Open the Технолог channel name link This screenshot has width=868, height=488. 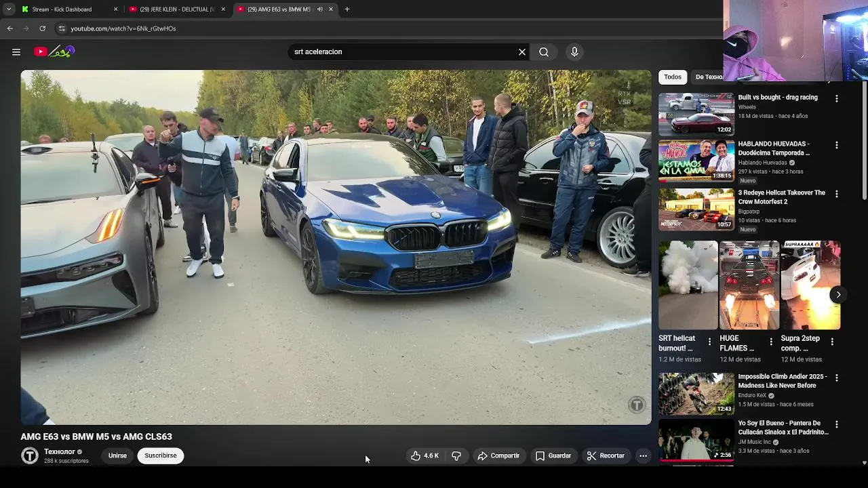point(60,451)
